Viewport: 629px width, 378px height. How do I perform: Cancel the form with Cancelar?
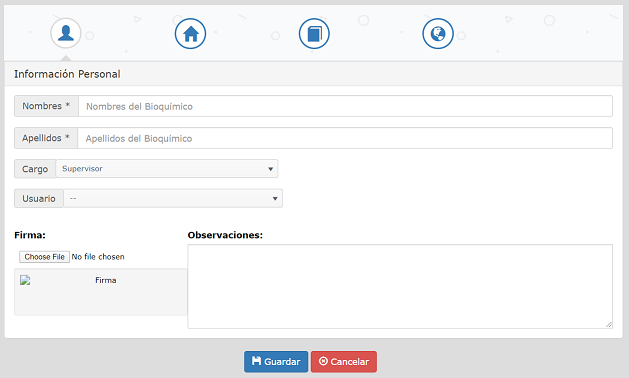click(x=344, y=362)
